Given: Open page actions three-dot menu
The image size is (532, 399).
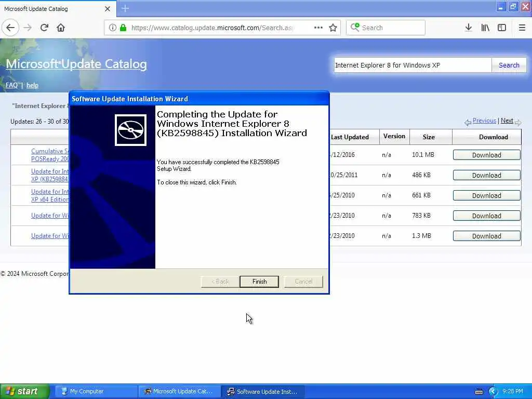Looking at the screenshot, I should click(x=318, y=28).
